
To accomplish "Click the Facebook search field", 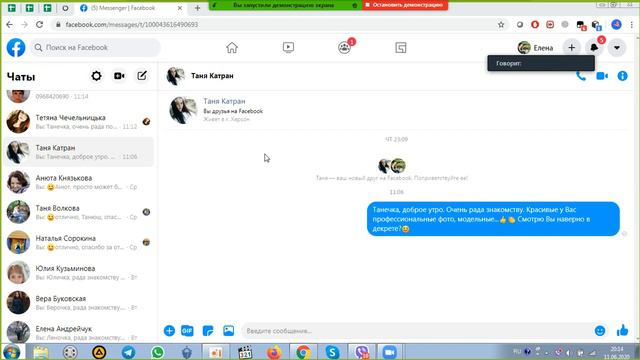I will pos(95,48).
